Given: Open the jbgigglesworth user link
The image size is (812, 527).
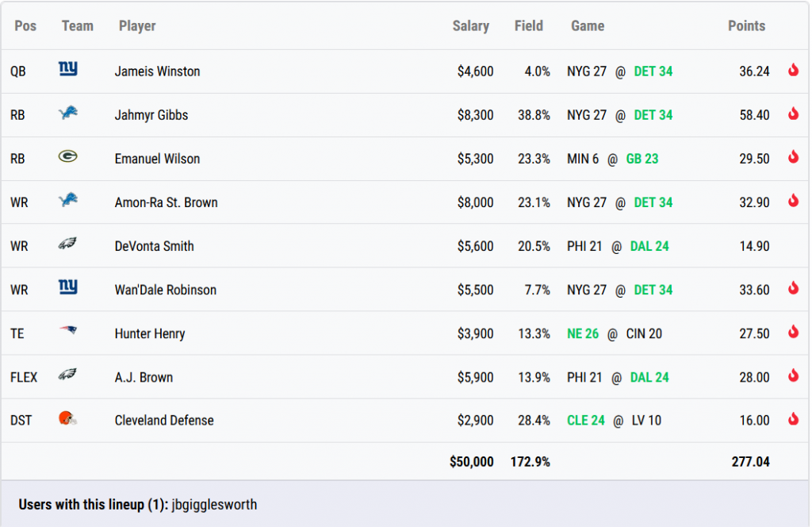Looking at the screenshot, I should [214, 505].
